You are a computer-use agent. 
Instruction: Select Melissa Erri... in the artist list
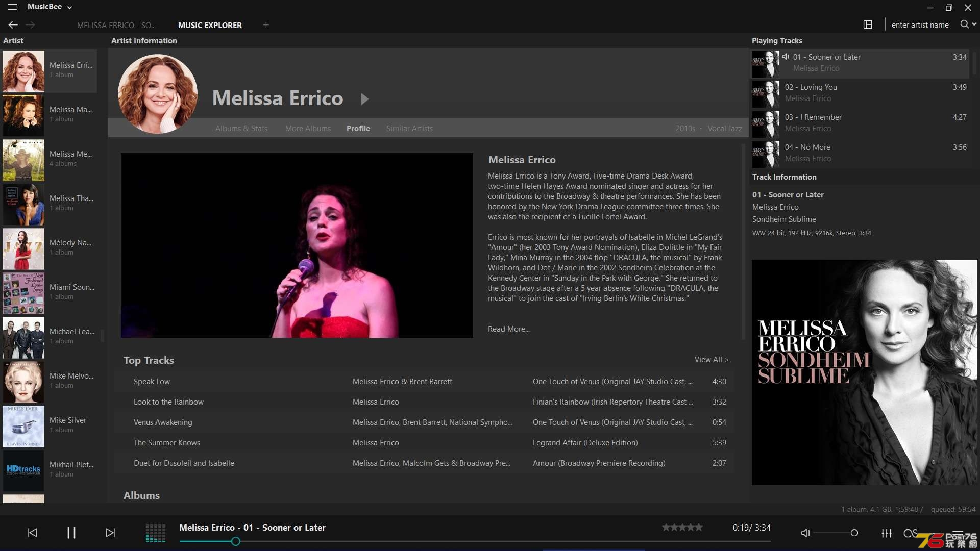[50, 71]
